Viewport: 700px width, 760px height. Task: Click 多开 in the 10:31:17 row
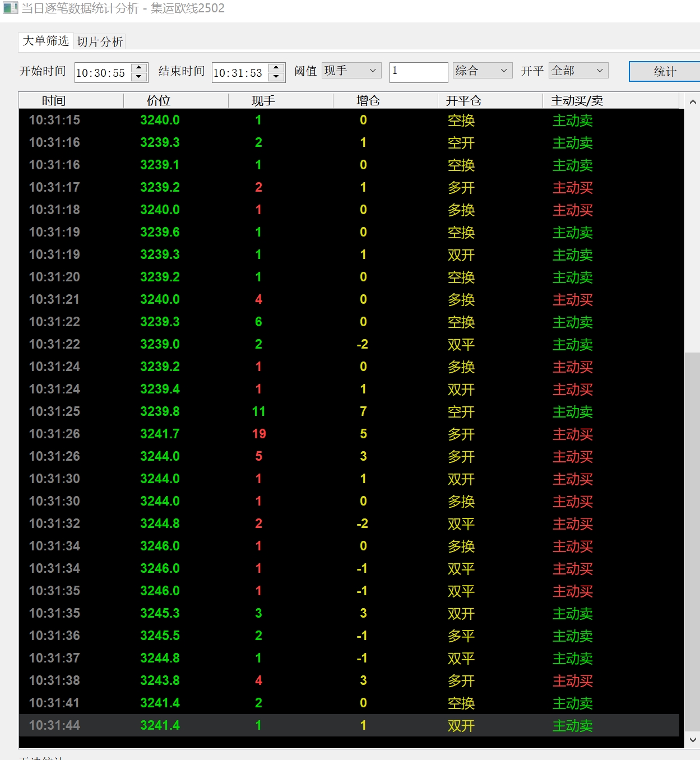tap(461, 188)
